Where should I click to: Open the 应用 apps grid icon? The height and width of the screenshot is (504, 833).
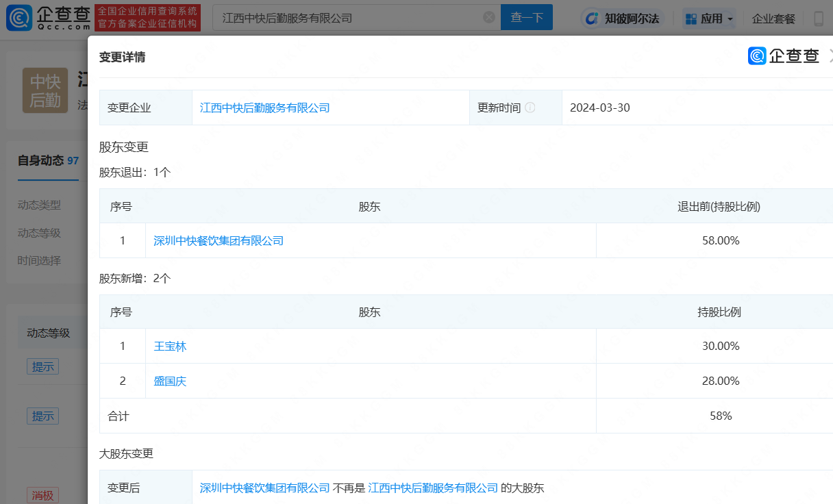tap(691, 18)
